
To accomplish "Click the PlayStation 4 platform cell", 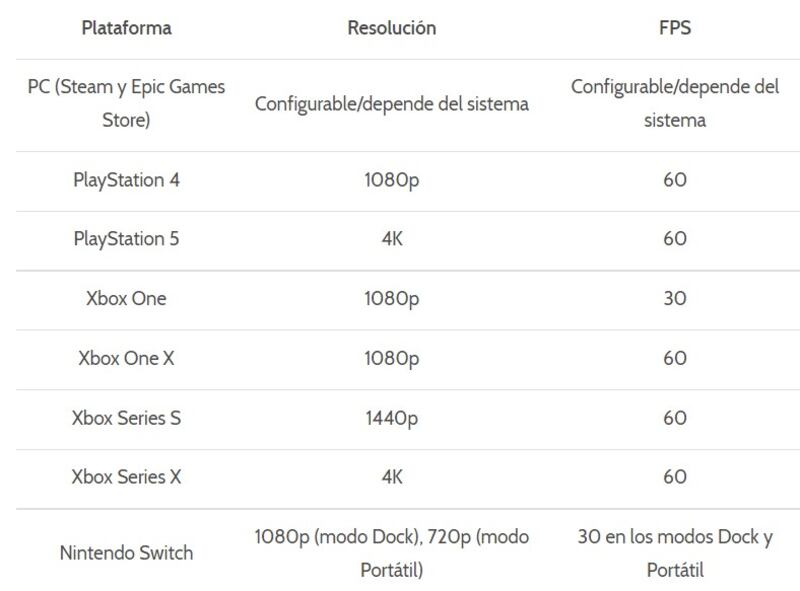I will point(126,181).
